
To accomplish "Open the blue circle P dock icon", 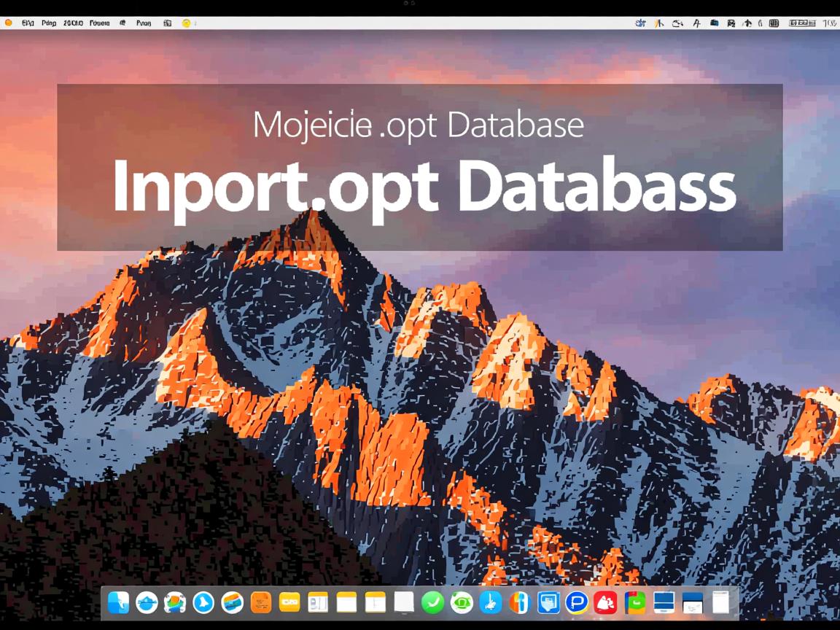I will point(576,602).
